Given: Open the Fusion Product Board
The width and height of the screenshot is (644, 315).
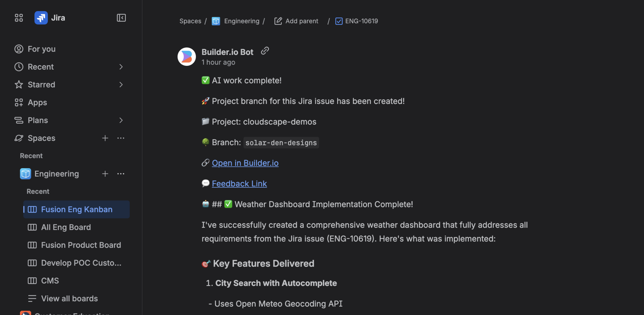Looking at the screenshot, I should (x=81, y=245).
